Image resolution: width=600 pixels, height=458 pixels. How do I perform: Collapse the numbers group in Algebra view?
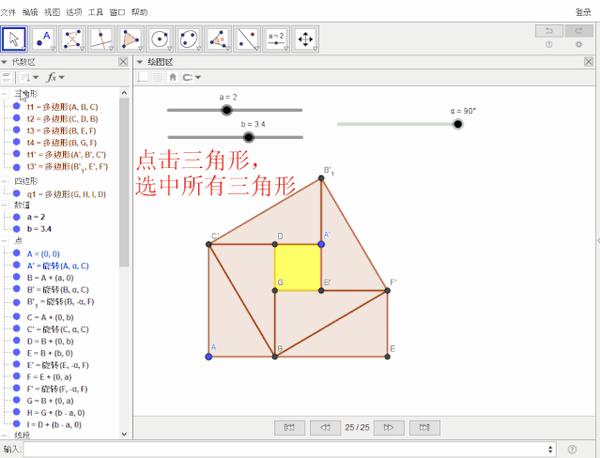click(x=4, y=205)
